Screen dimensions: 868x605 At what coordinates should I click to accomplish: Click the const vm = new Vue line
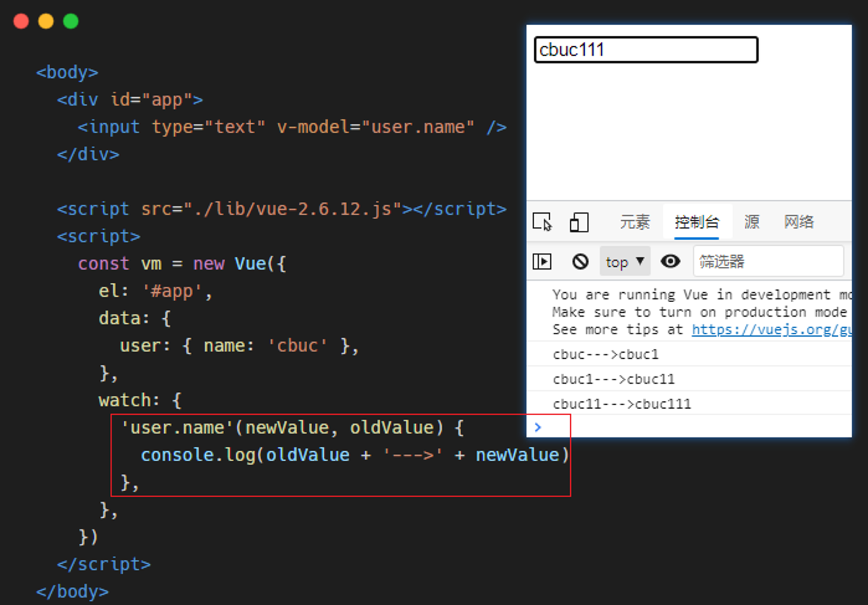pos(182,264)
